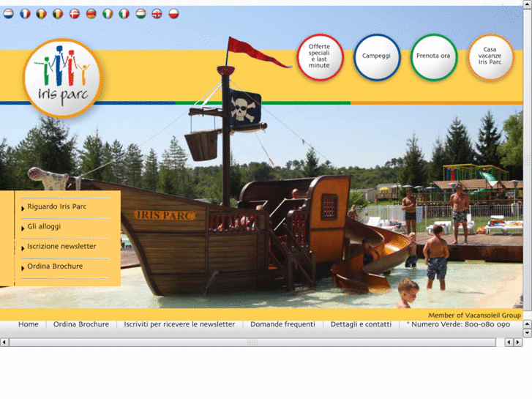Pick the German flag icon
Image resolution: width=532 pixels, height=399 pixels.
[91, 14]
